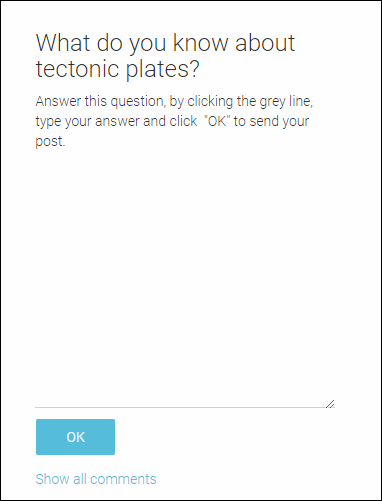Click the OK button to send post

point(75,437)
